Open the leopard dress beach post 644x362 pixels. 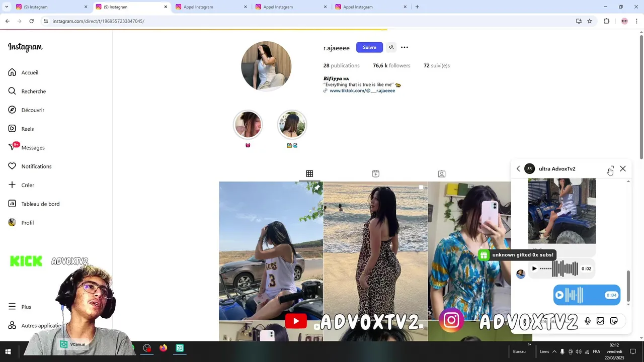tap(375, 251)
